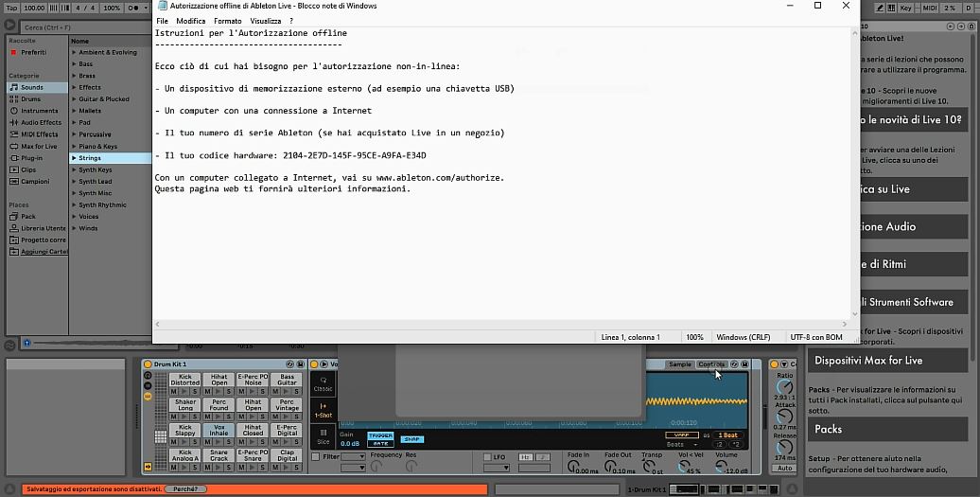This screenshot has height=497, width=980.
Task: Expand the Ambient & Evolving folder
Action: pyautogui.click(x=74, y=52)
